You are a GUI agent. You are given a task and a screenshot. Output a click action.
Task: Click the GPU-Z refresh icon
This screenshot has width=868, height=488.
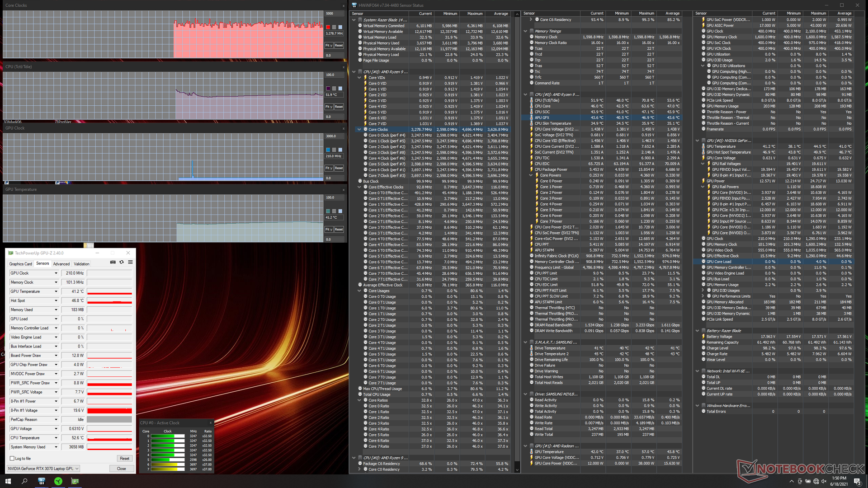click(122, 262)
